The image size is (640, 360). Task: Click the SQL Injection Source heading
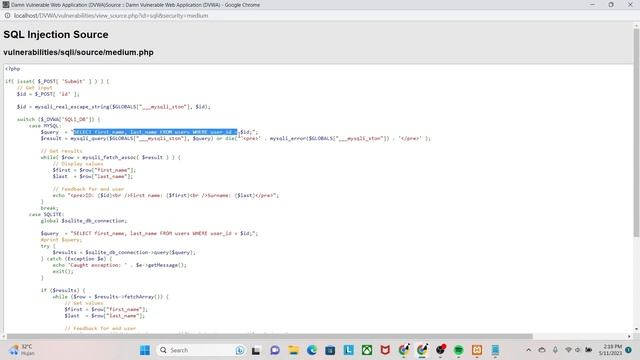[56, 35]
